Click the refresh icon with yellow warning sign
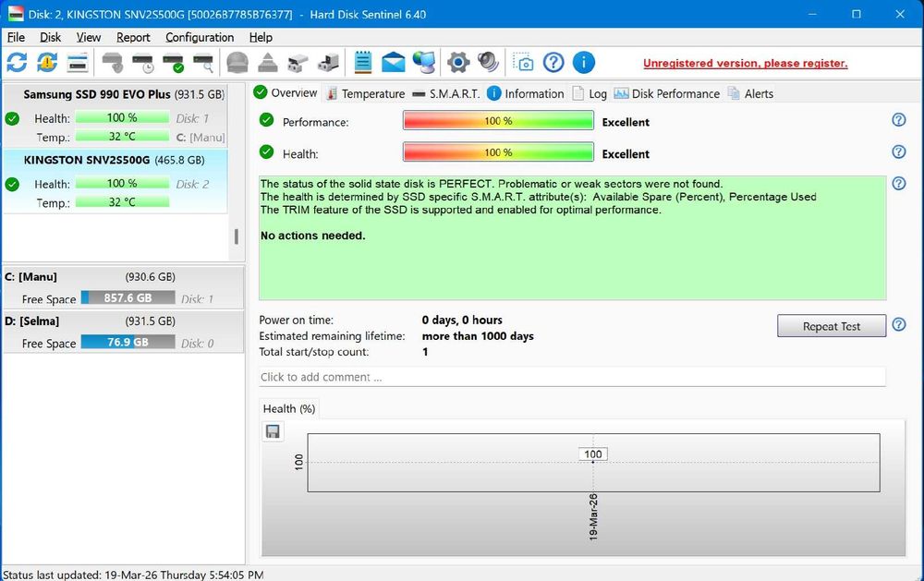 (x=46, y=62)
